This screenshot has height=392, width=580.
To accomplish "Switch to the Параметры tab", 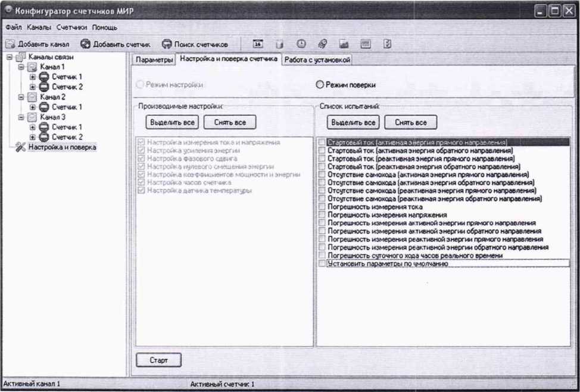I will 154,60.
